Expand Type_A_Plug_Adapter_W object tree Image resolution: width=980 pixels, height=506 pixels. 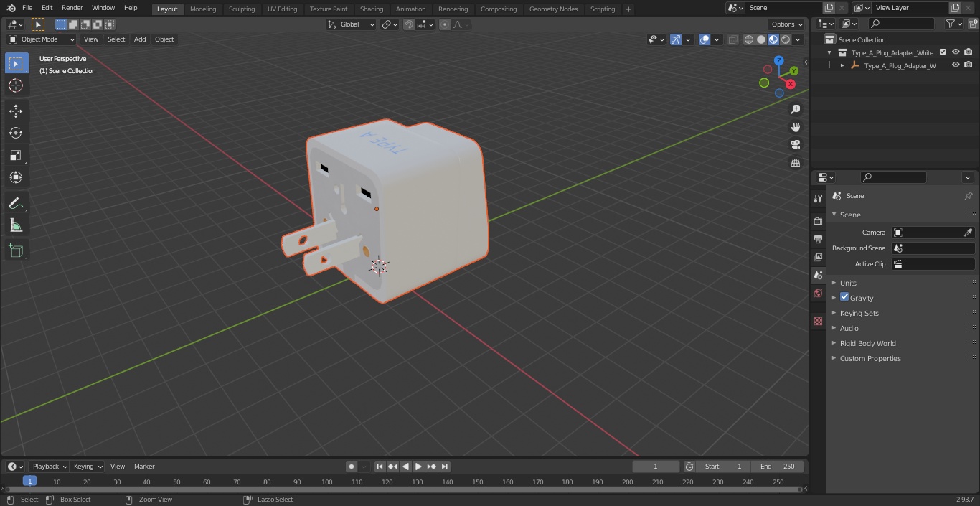(842, 65)
